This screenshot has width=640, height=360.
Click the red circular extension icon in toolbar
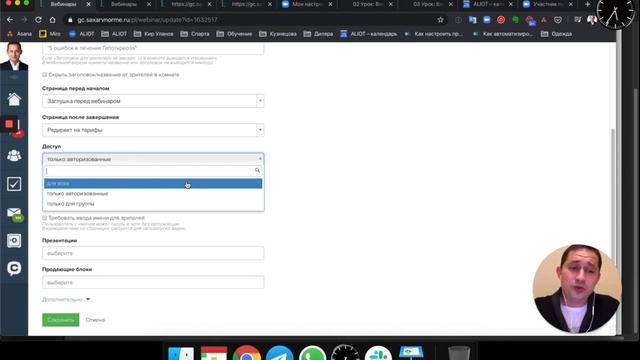pyautogui.click(x=501, y=20)
